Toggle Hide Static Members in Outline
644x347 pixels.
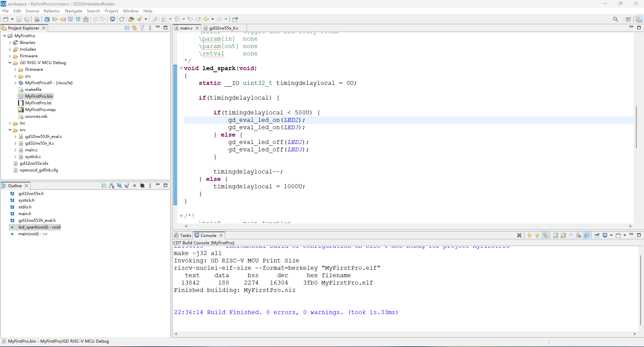pos(127,186)
